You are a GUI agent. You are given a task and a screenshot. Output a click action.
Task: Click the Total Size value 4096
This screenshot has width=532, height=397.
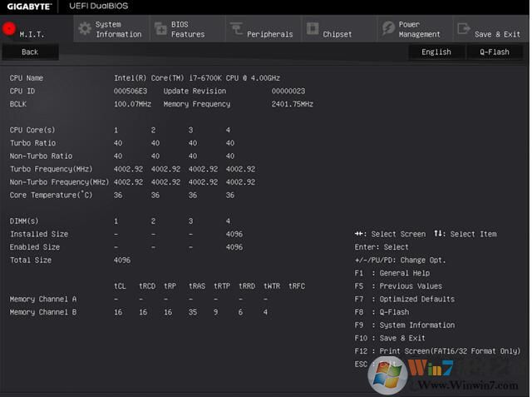coord(122,261)
